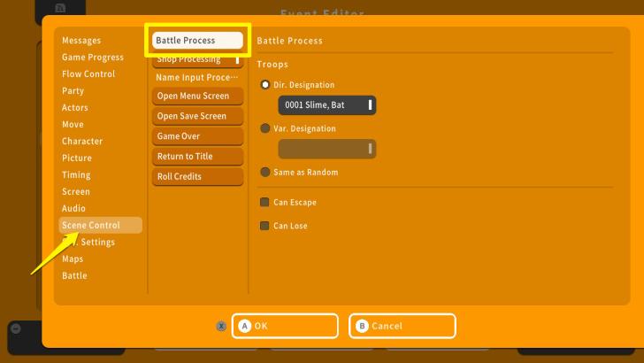This screenshot has width=644, height=363.
Task: Select the Audio category
Action: [73, 209]
